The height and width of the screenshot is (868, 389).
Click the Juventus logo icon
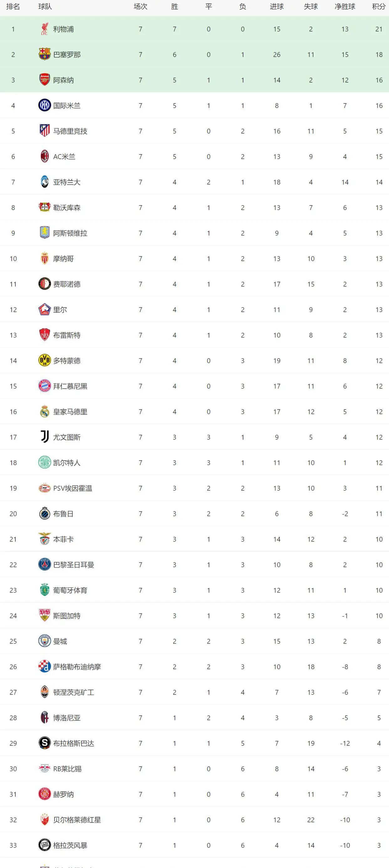(x=44, y=437)
